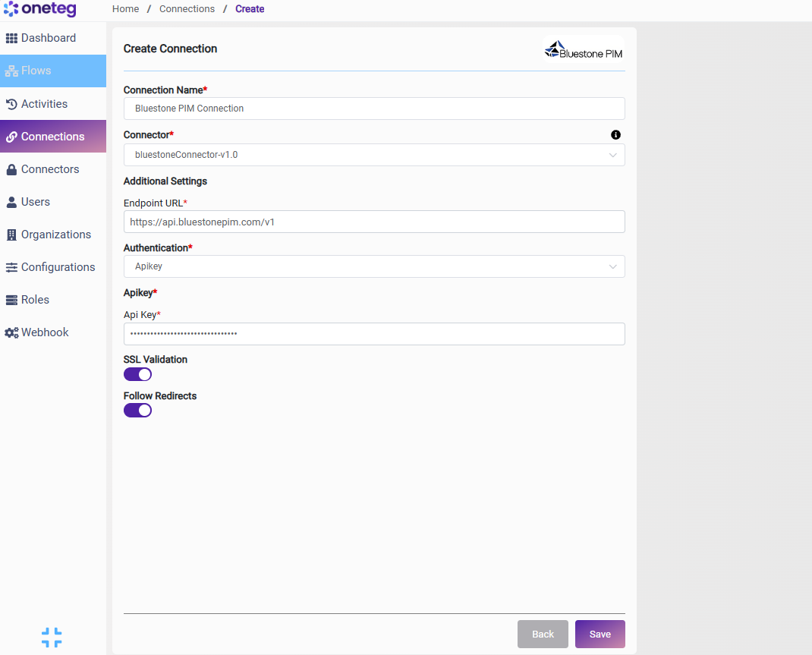
Task: Open the Connector dropdown
Action: 374,155
